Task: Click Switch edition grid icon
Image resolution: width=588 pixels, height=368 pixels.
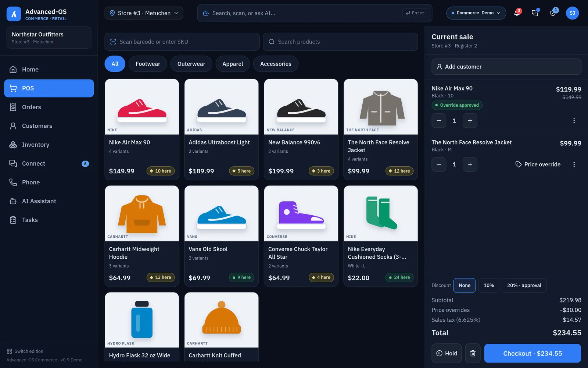Action: [x=10, y=351]
